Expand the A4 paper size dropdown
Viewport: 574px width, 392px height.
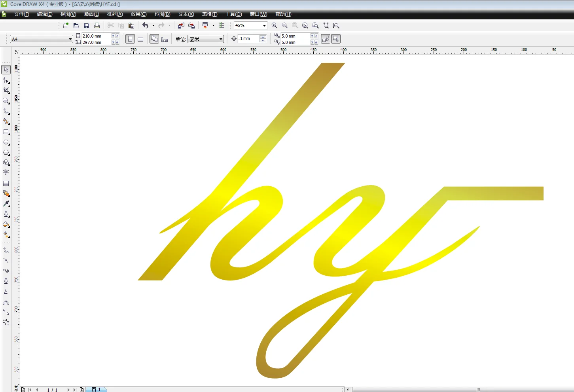click(70, 39)
